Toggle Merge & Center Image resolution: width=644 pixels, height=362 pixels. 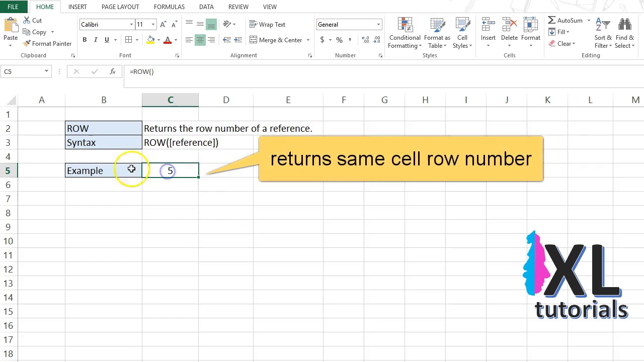click(276, 40)
